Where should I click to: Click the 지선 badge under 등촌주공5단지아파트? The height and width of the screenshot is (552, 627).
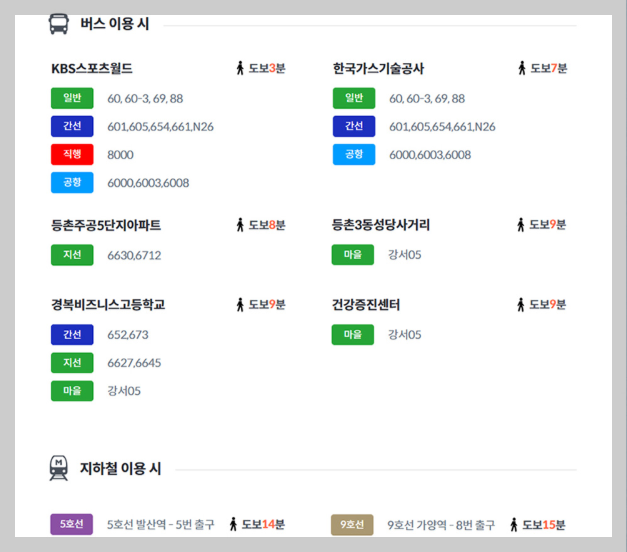tap(72, 255)
